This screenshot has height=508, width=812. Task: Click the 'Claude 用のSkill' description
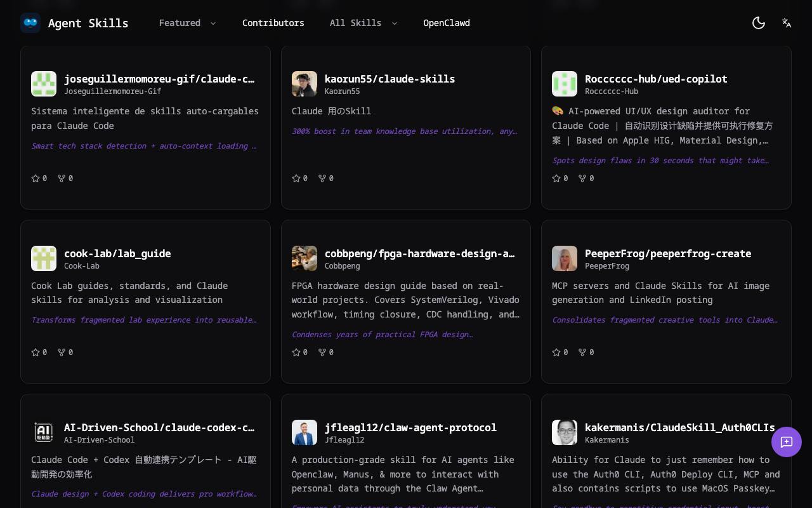click(x=331, y=111)
